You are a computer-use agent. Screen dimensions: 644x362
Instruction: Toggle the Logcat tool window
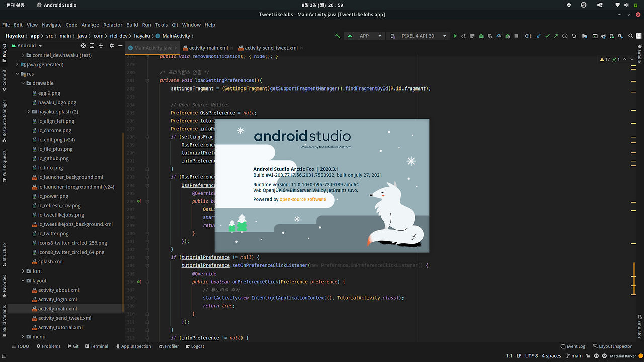point(194,346)
